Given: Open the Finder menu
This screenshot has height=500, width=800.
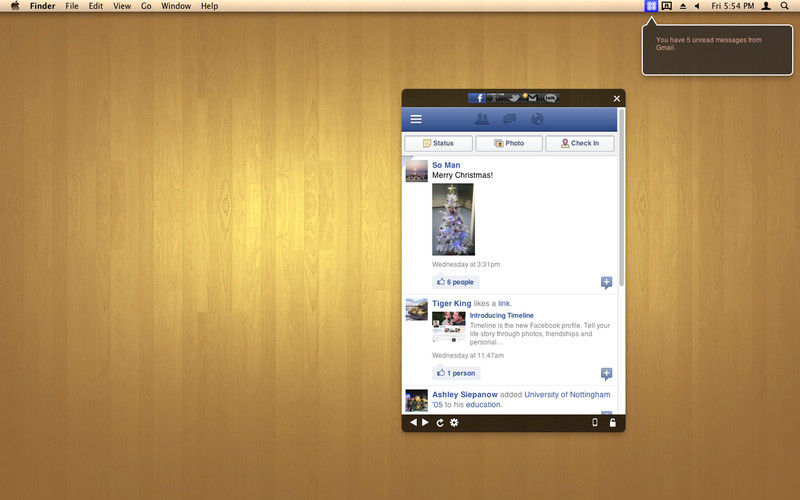Looking at the screenshot, I should (x=42, y=6).
